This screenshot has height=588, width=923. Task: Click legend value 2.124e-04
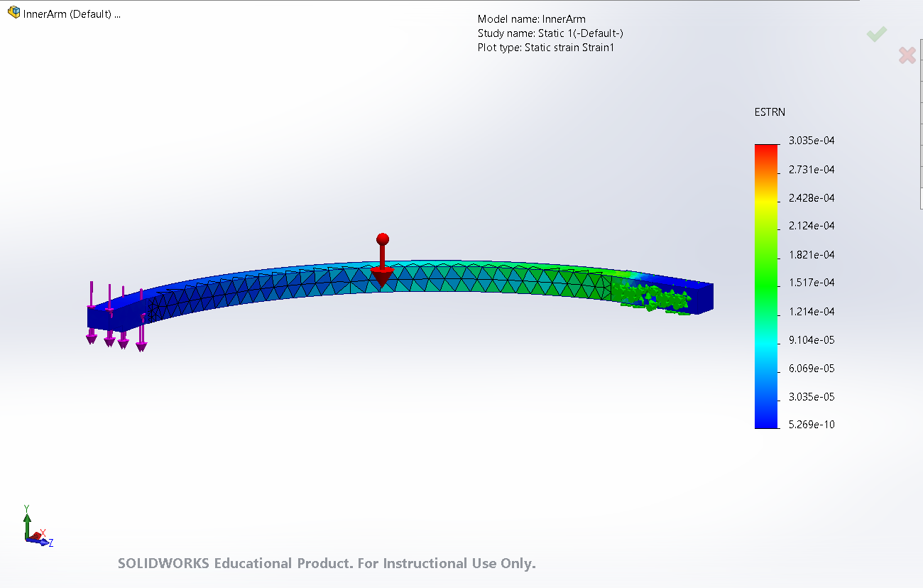click(812, 226)
